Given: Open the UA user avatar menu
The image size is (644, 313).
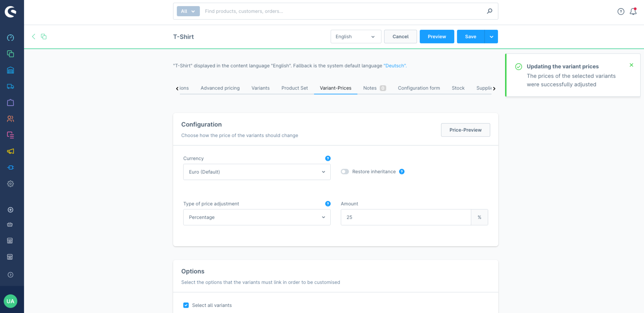Looking at the screenshot, I should tap(10, 301).
